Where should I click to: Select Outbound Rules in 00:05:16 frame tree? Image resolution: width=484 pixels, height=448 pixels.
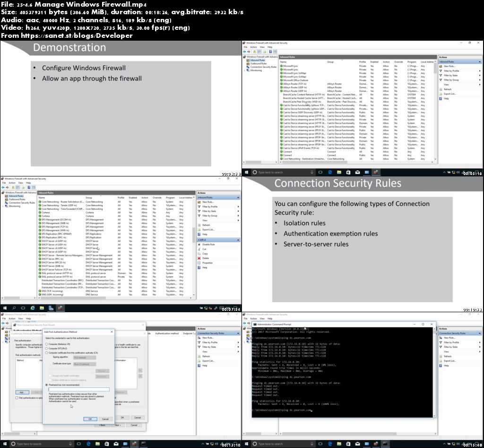[x=259, y=64]
